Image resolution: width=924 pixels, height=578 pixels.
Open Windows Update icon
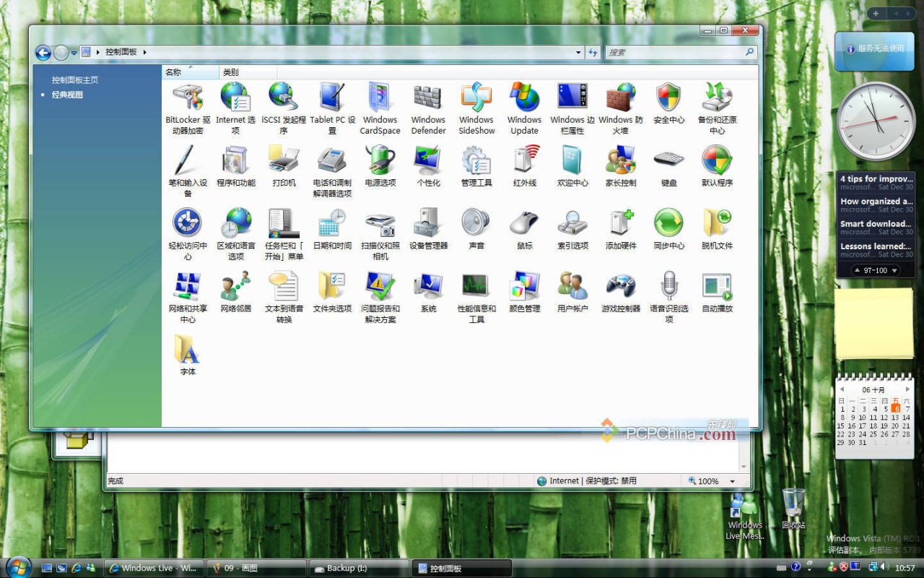pyautogui.click(x=524, y=97)
